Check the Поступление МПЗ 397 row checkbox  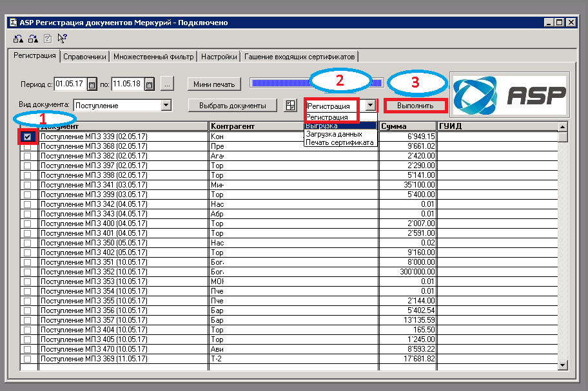point(27,166)
